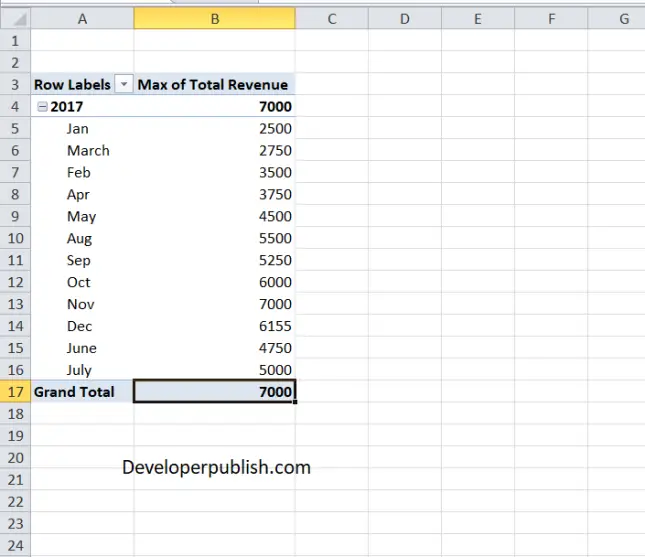Click the Grand Total label cell
Screen dimensions: 645x557
[x=75, y=392]
